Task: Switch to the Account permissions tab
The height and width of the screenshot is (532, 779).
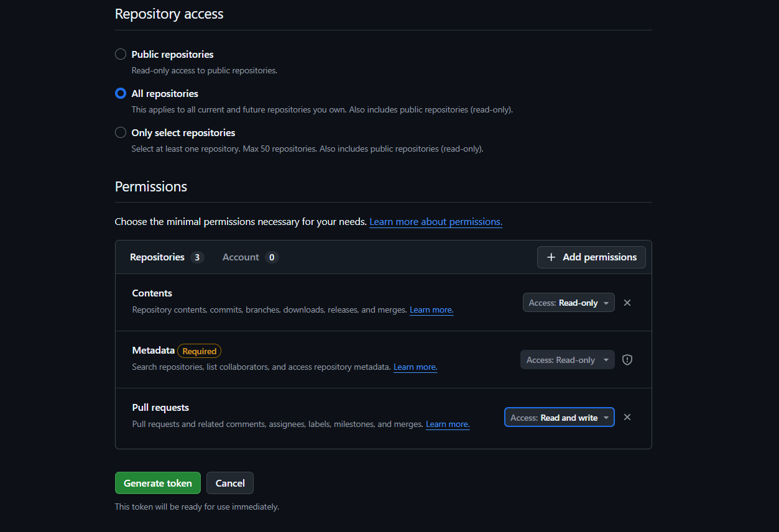Action: (241, 257)
